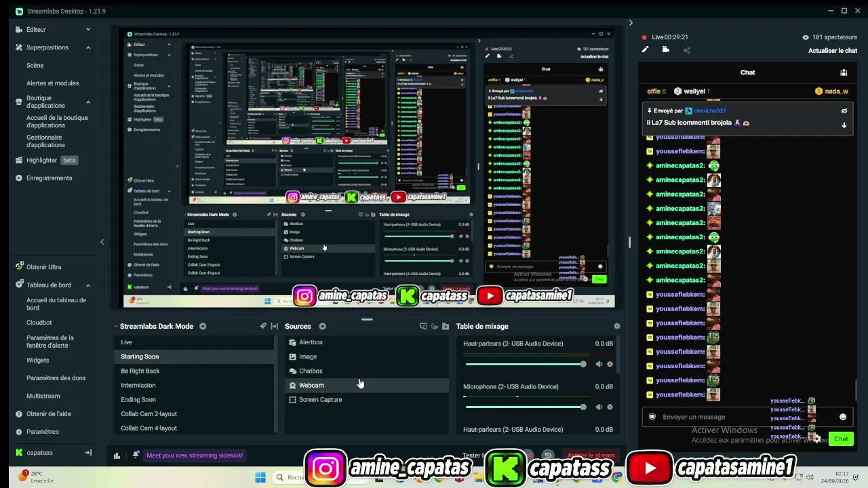Viewport: 868px width, 488px height.
Task: Click chmicha921 username in pinned message
Action: [x=710, y=110]
